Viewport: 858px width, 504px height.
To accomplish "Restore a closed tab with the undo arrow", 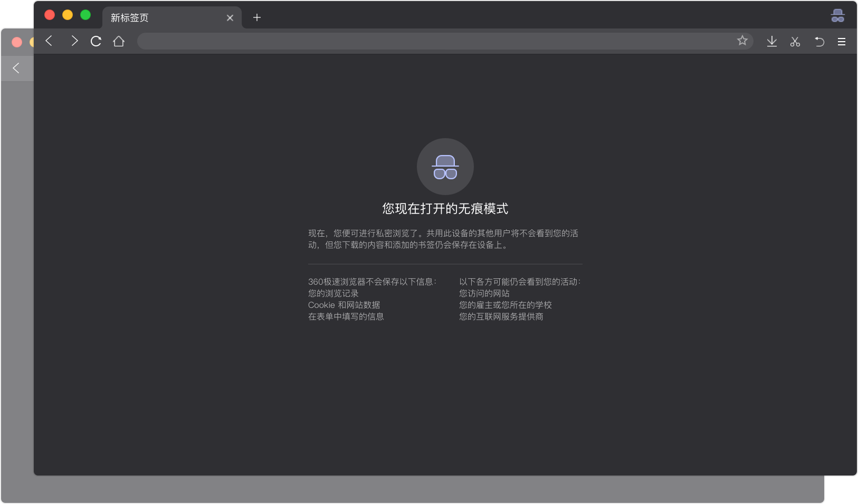I will (819, 41).
